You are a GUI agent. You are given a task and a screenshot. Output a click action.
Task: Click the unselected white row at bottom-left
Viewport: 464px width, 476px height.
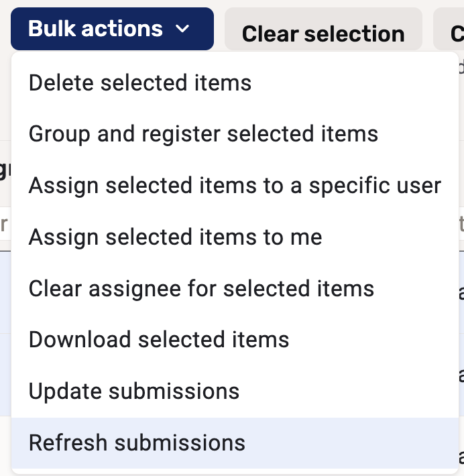(x=5, y=446)
